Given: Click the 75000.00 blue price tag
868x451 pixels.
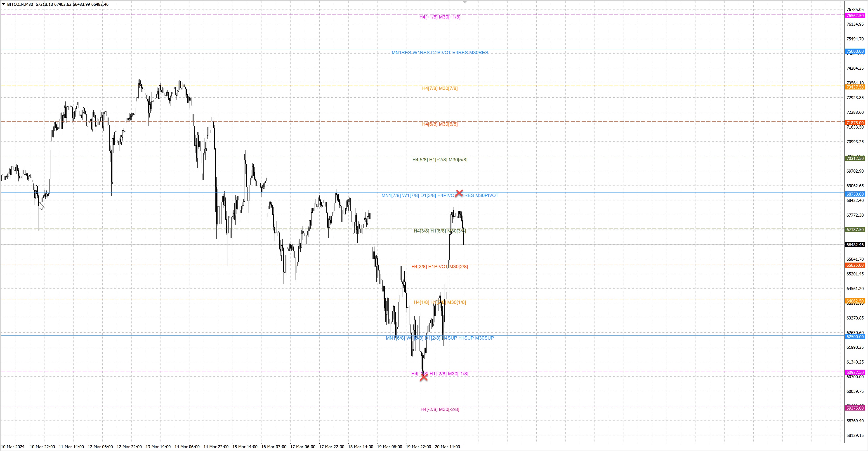Looking at the screenshot, I should tap(855, 52).
